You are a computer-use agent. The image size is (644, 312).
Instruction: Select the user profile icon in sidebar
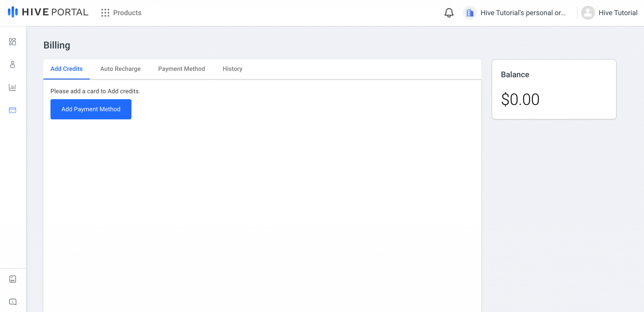click(x=13, y=65)
